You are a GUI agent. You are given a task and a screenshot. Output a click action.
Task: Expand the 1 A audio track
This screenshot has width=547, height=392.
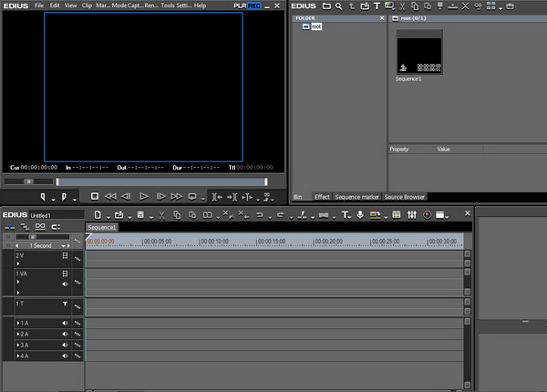(x=17, y=323)
